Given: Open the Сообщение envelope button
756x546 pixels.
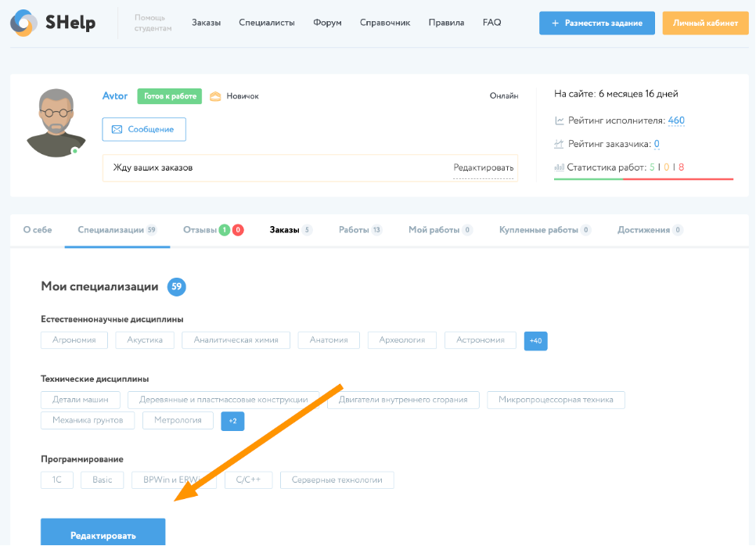Looking at the screenshot, I should (144, 129).
